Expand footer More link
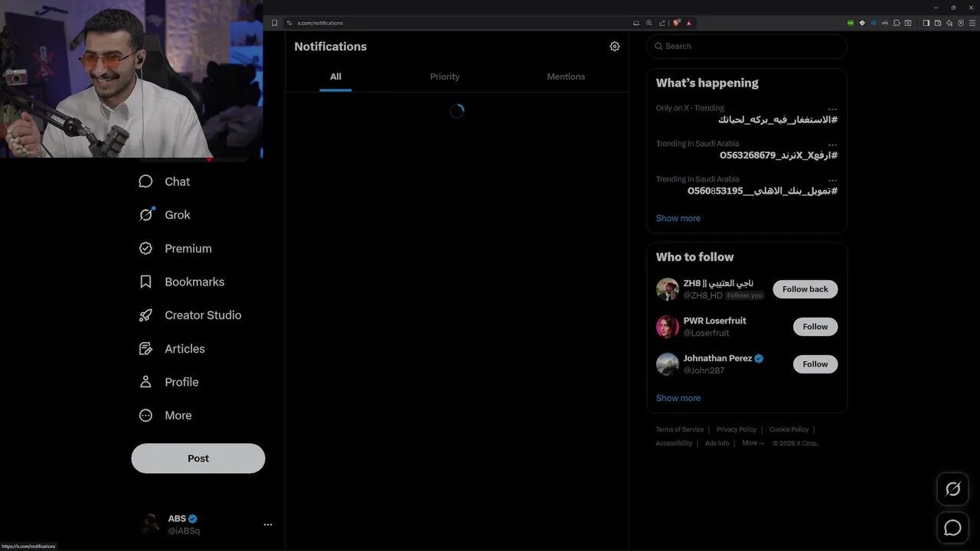 753,443
